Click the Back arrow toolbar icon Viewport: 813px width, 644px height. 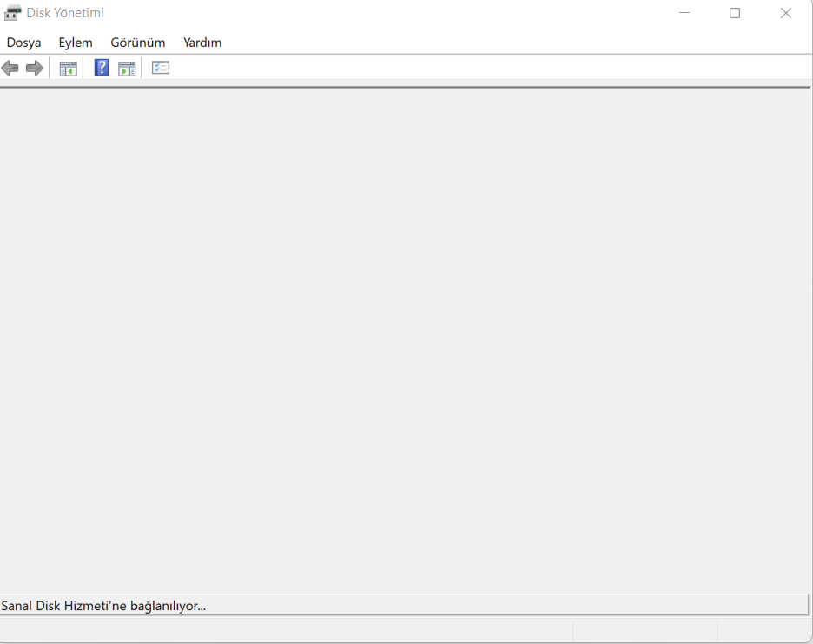[10, 68]
